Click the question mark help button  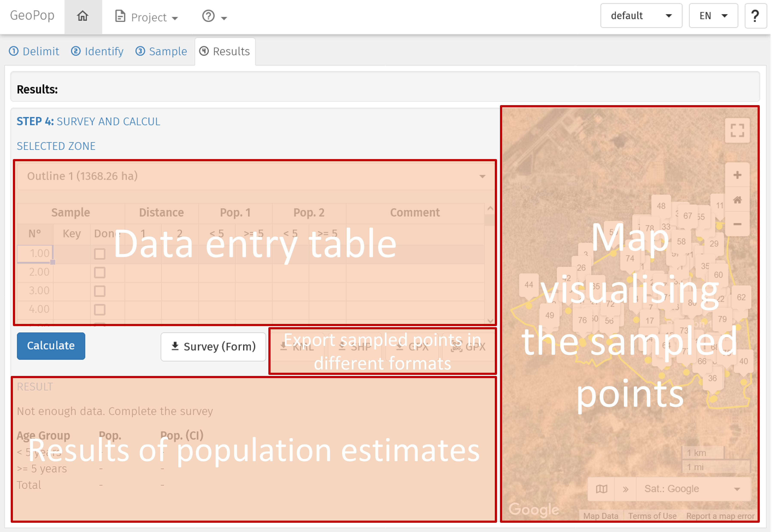tap(755, 16)
